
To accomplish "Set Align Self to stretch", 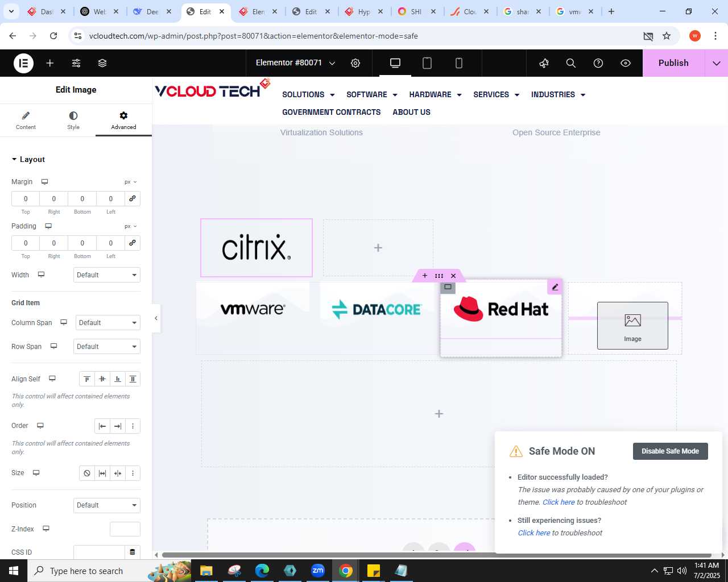I will [133, 379].
